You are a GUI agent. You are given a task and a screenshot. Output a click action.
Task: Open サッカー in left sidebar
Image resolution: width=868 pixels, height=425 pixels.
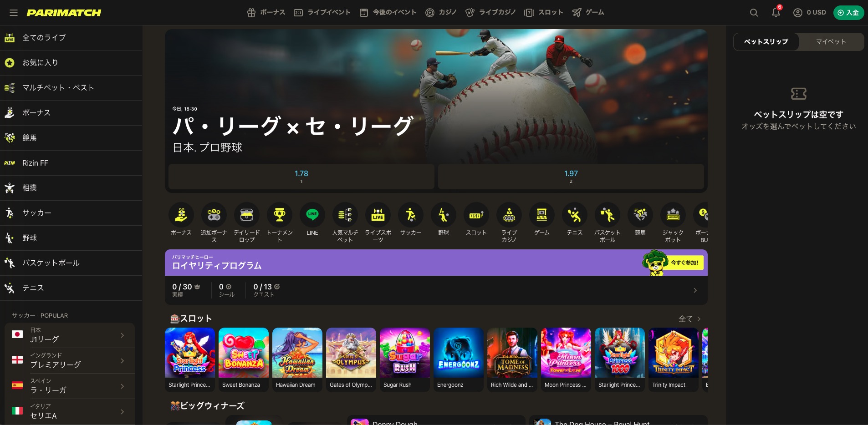(x=71, y=213)
